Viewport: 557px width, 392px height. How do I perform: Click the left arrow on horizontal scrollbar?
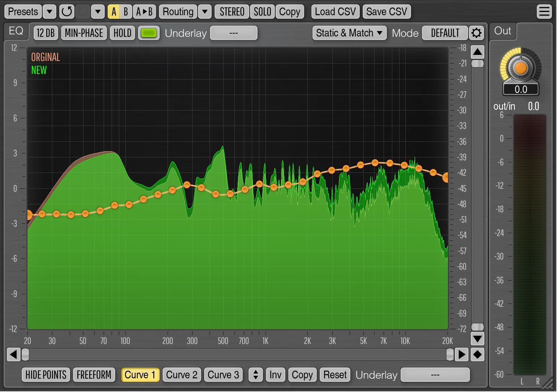pos(14,354)
